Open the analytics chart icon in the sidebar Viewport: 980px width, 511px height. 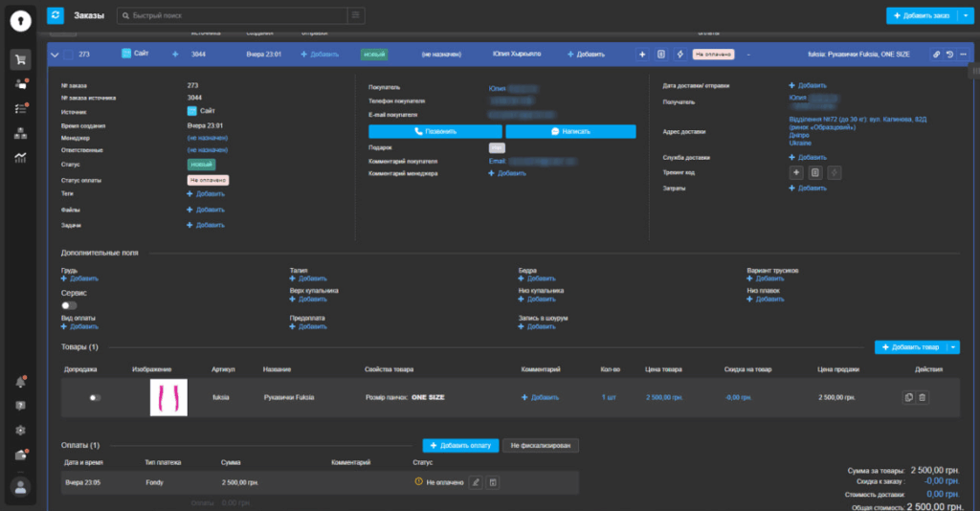[x=20, y=158]
